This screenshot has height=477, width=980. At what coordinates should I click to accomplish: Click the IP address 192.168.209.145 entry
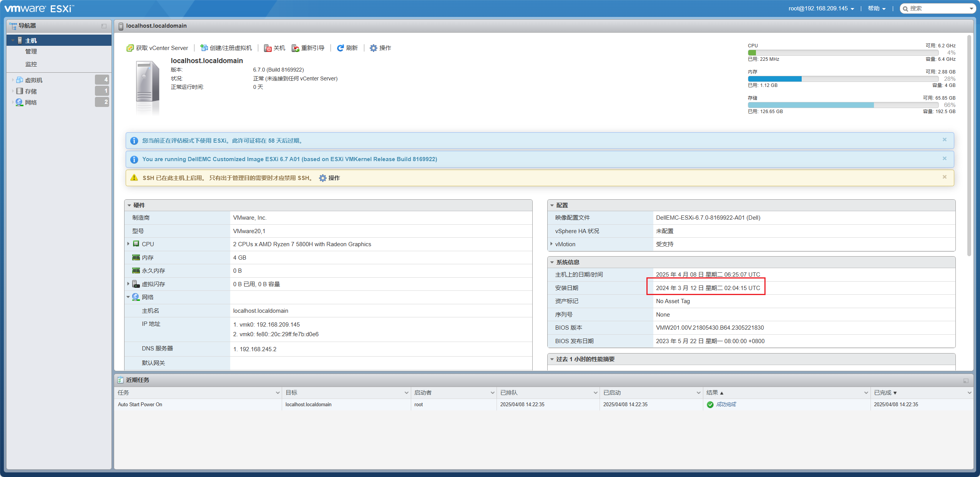(x=266, y=325)
